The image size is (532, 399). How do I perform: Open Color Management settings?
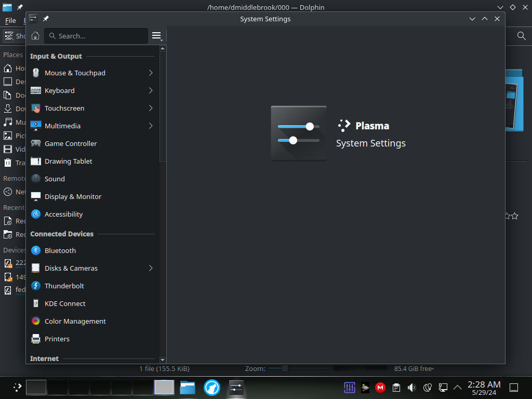(x=92, y=321)
